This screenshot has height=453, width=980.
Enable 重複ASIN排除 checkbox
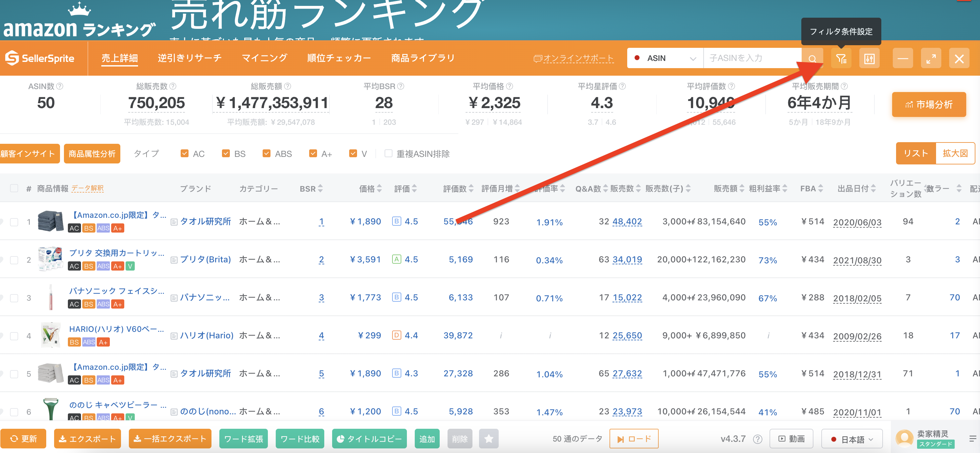tap(388, 153)
